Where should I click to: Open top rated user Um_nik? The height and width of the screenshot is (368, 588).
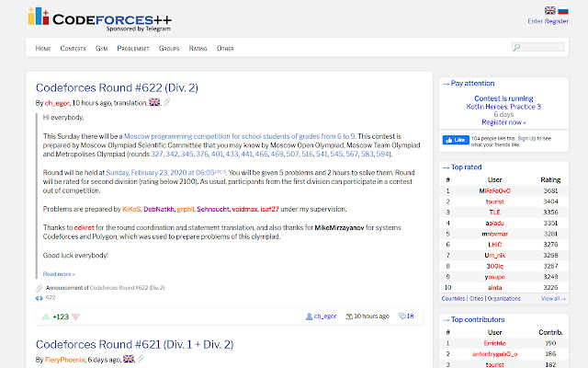tap(494, 256)
